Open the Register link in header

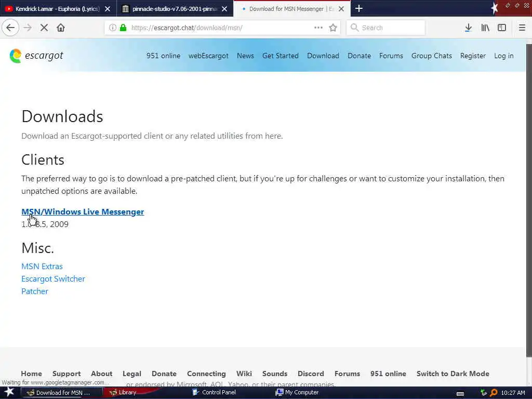pos(473,56)
